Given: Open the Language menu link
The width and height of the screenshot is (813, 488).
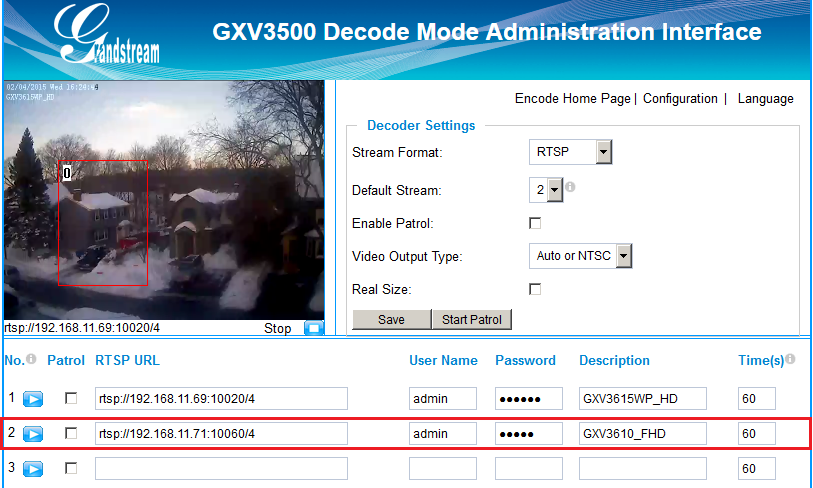Looking at the screenshot, I should pyautogui.click(x=765, y=99).
